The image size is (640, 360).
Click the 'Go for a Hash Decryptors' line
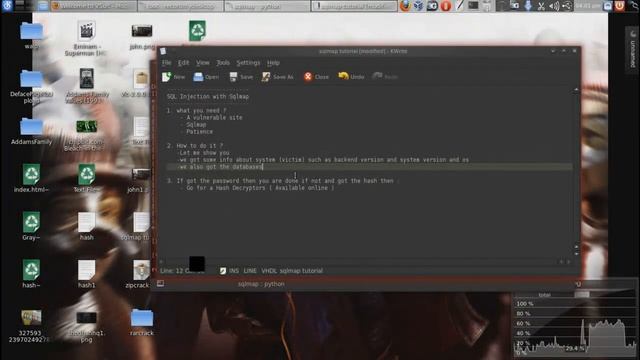[260, 188]
